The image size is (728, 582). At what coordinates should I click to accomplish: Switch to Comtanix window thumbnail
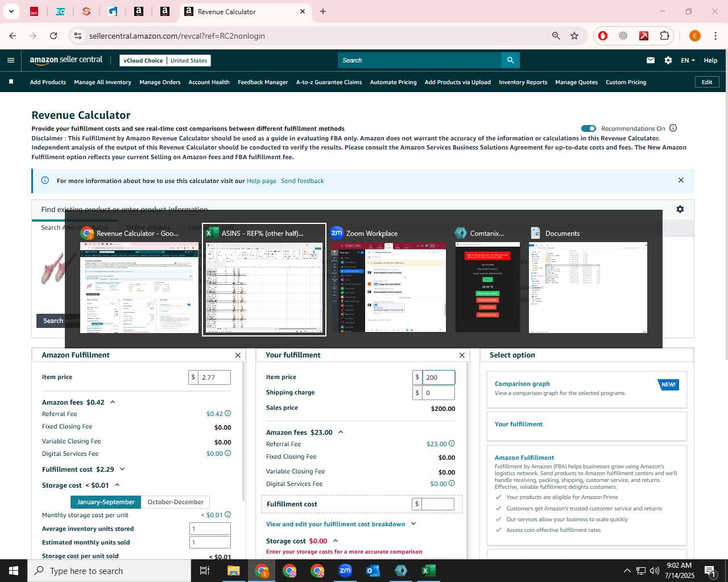(x=487, y=280)
